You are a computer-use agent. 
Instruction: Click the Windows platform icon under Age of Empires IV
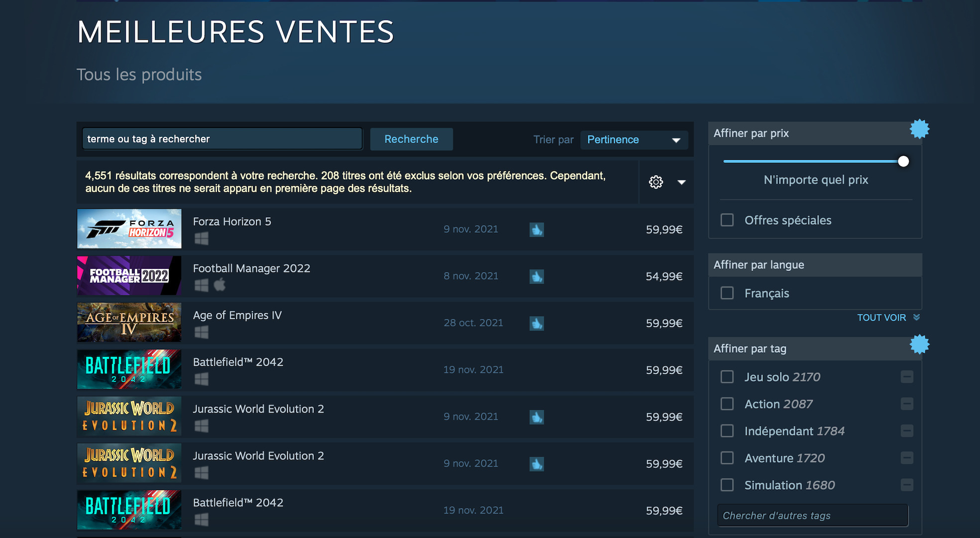point(201,332)
